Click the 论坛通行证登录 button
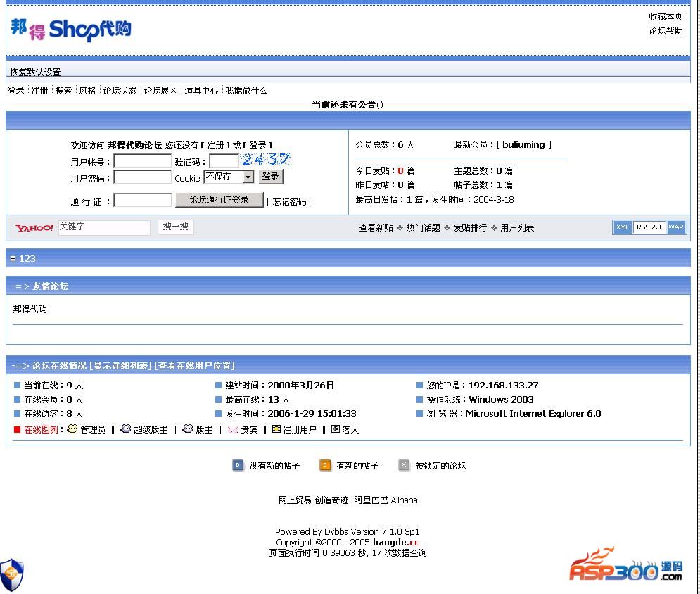Viewport: 700px width, 594px height. coord(219,200)
